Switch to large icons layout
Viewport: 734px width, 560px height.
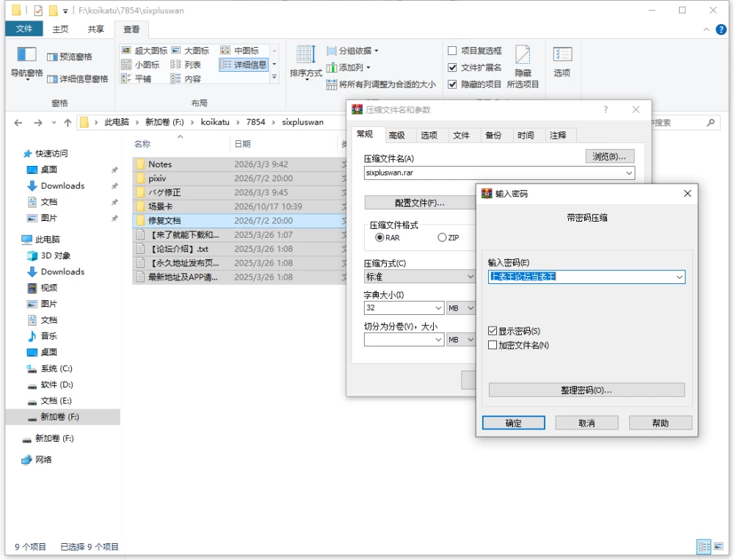click(x=190, y=51)
